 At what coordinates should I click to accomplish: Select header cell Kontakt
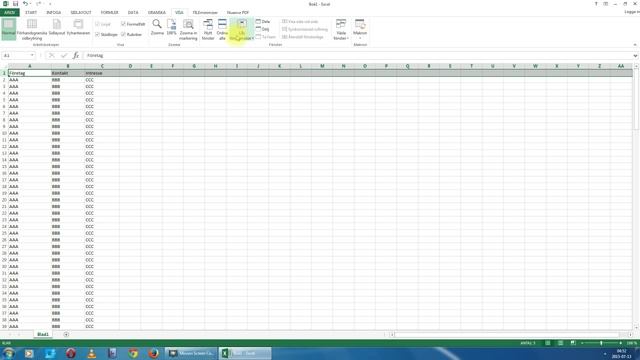(67, 73)
